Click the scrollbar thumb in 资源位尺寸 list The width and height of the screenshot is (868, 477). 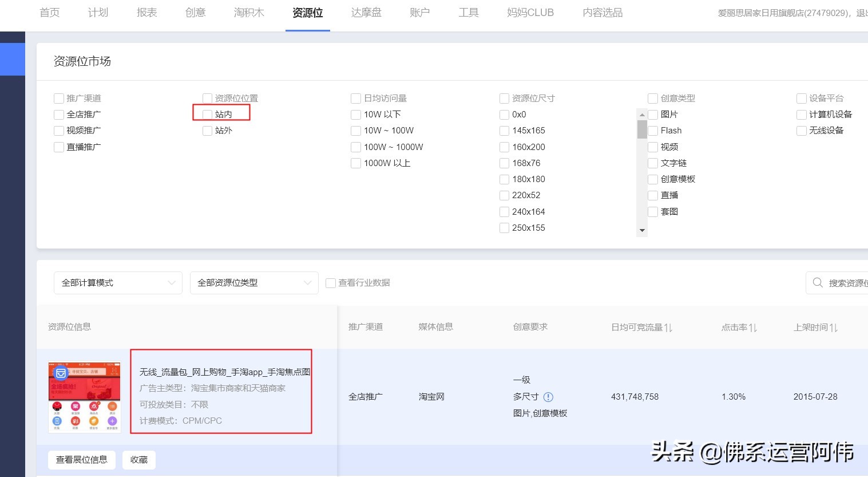point(642,129)
